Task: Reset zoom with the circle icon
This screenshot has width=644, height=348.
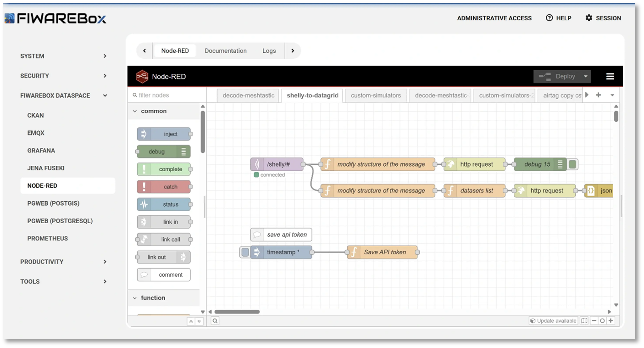Action: pos(602,320)
